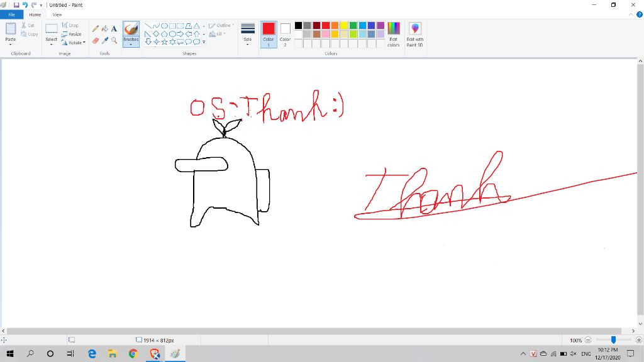Open Paint Help question mark
The width and height of the screenshot is (644, 362).
click(x=640, y=14)
